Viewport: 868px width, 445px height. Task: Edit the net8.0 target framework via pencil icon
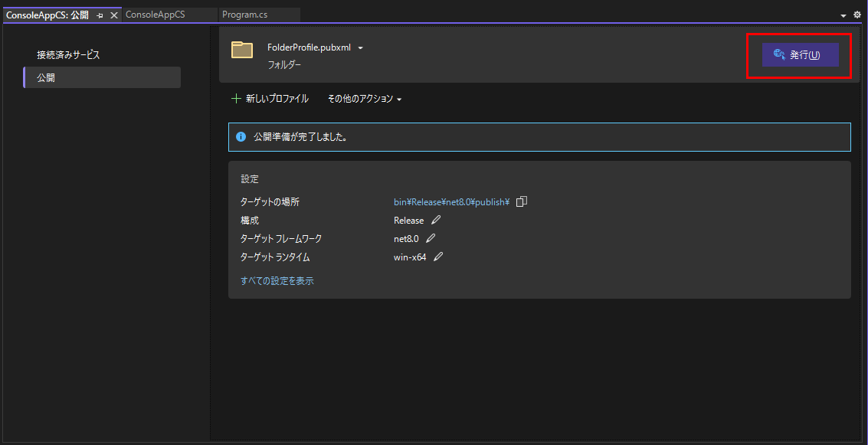[x=430, y=238]
